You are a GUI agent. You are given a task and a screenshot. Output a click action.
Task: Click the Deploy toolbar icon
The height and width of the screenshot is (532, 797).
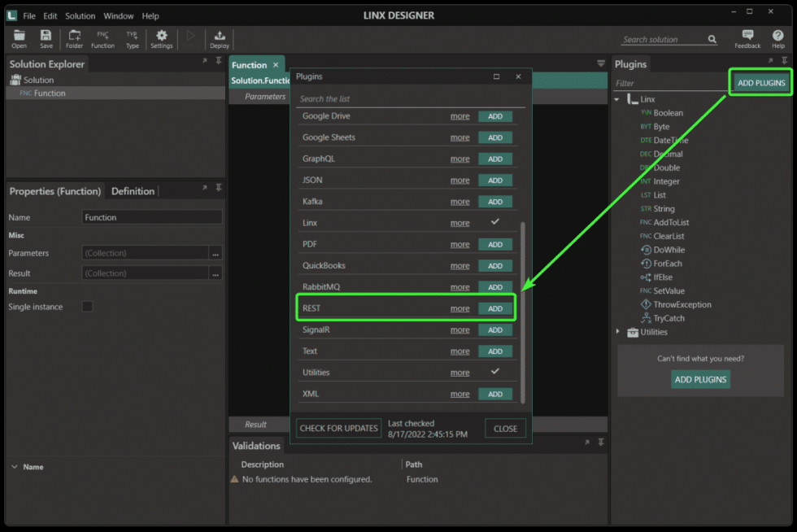tap(220, 39)
